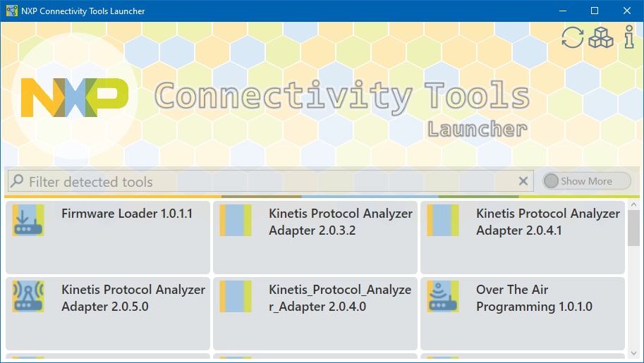Click the refresh tools icon
Screen dimensions: 644x363
coord(572,38)
